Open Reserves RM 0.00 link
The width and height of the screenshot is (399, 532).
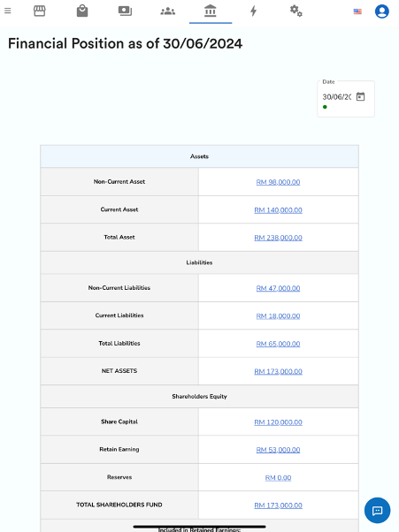pos(278,478)
